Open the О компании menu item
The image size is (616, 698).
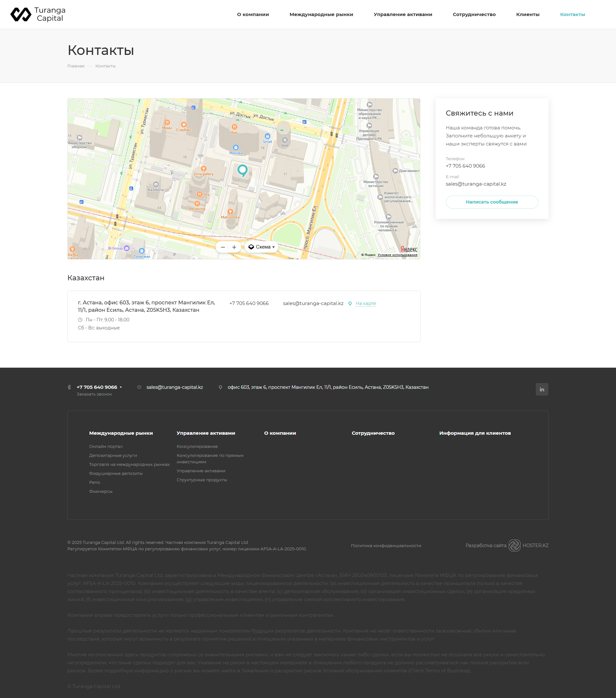pos(253,14)
